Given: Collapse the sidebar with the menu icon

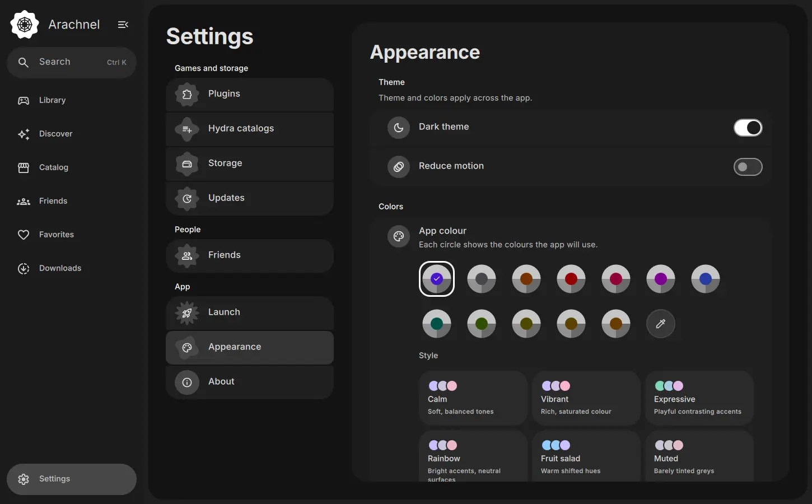Looking at the screenshot, I should tap(123, 25).
